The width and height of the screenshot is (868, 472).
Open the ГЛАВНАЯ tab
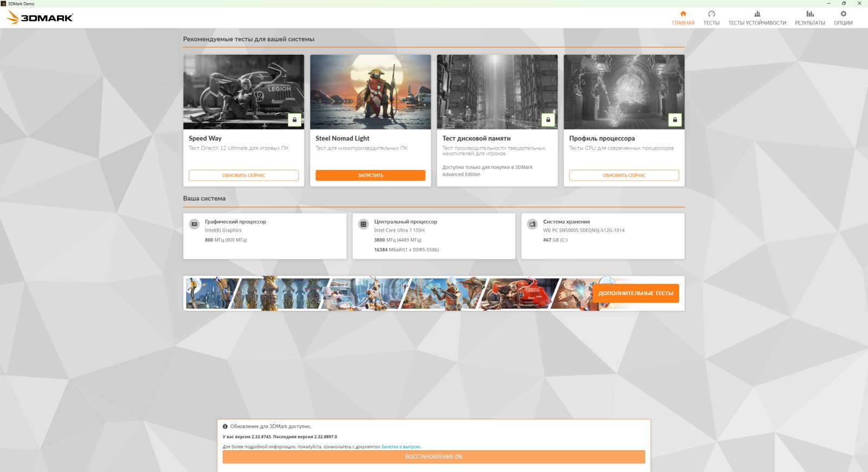click(683, 17)
